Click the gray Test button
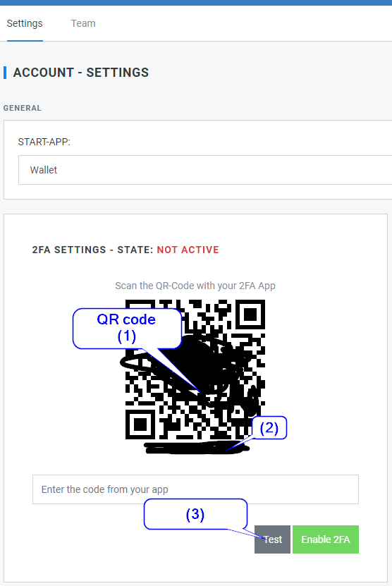The height and width of the screenshot is (586, 392). click(272, 539)
